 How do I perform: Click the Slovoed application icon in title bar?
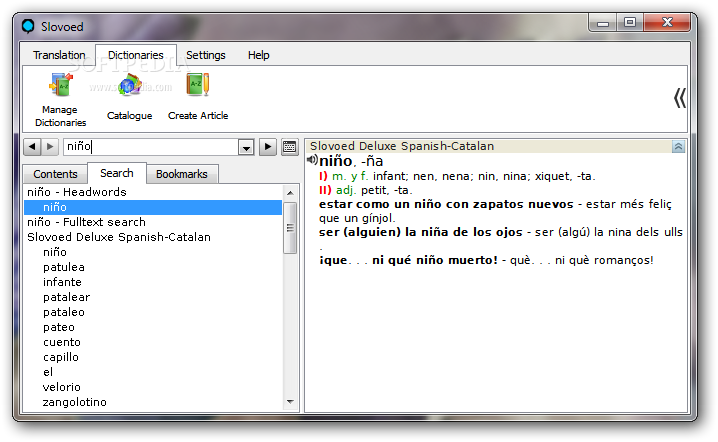coord(28,27)
